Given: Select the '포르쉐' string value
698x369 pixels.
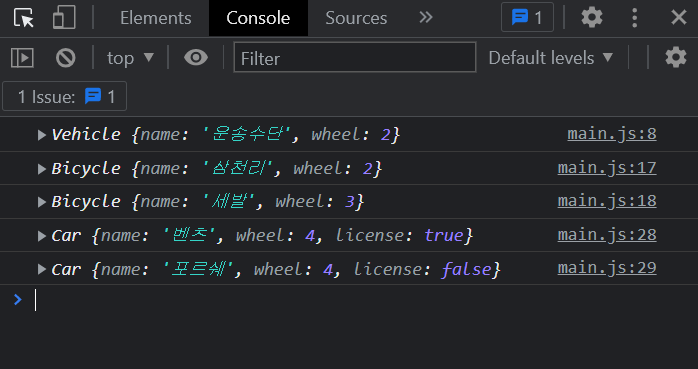Looking at the screenshot, I should [199, 269].
